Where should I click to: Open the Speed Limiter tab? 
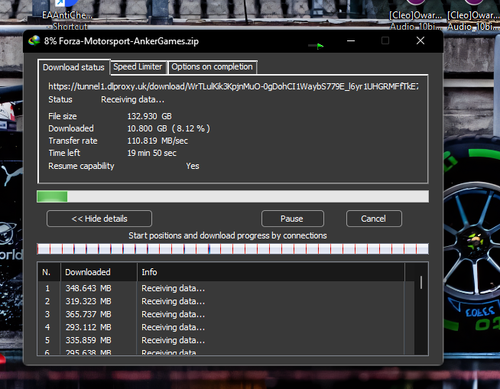tap(138, 67)
